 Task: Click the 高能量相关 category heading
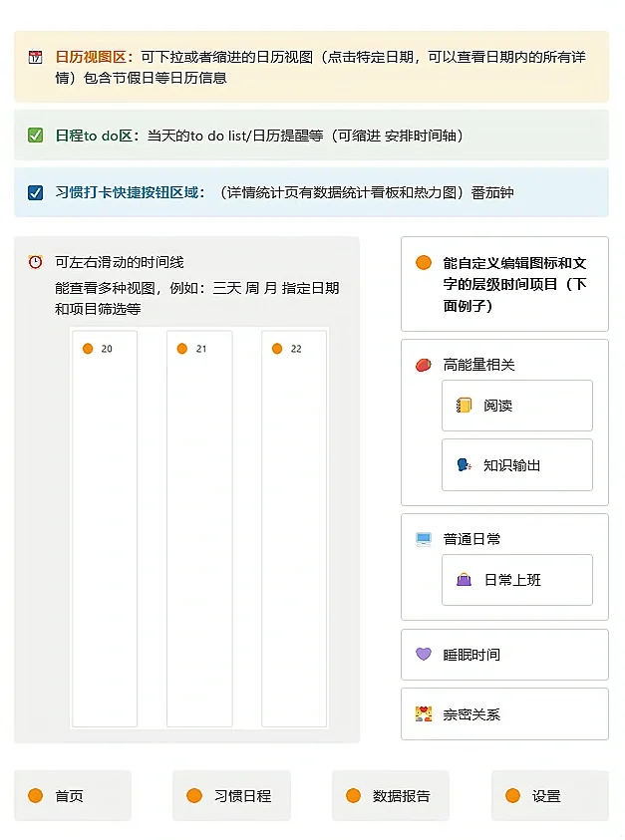click(x=478, y=365)
